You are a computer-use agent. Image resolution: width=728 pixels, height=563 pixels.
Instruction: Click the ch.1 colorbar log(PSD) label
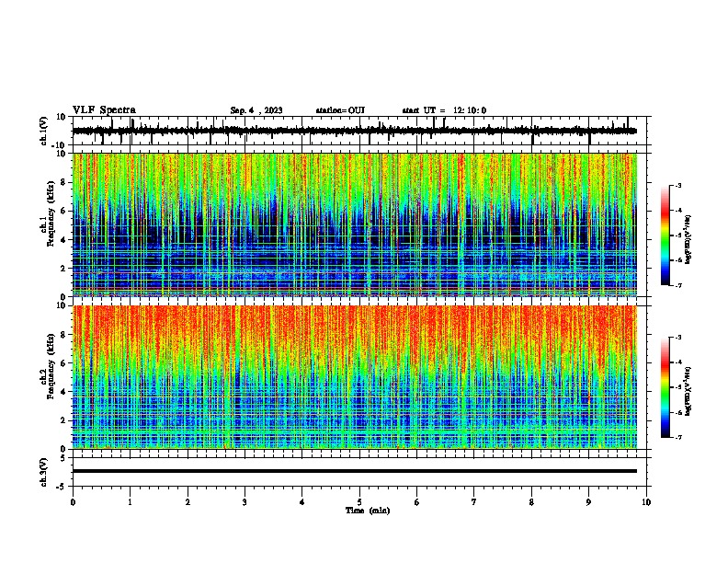pos(688,240)
